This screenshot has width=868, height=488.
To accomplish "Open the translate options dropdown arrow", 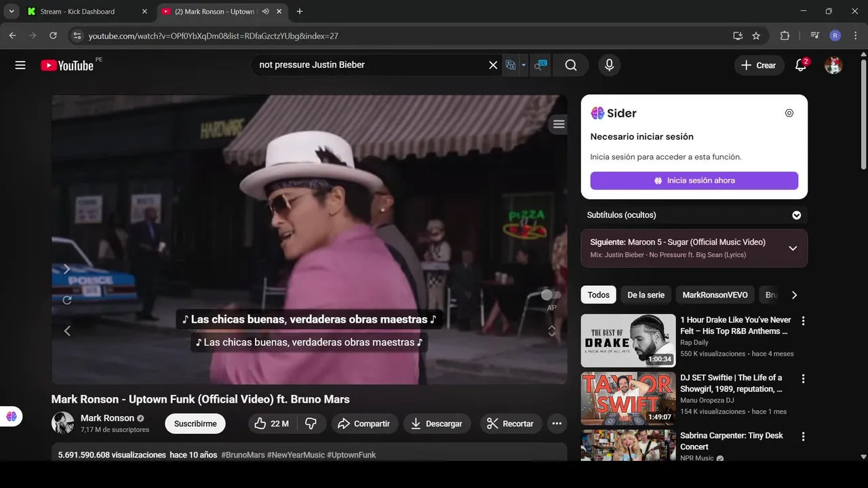I will click(x=524, y=65).
